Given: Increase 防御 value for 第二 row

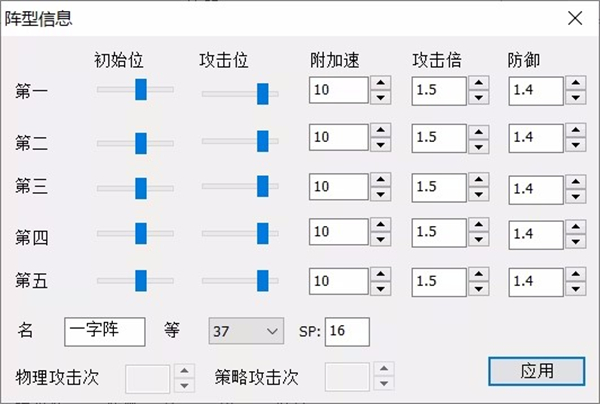Looking at the screenshot, I should [x=576, y=130].
